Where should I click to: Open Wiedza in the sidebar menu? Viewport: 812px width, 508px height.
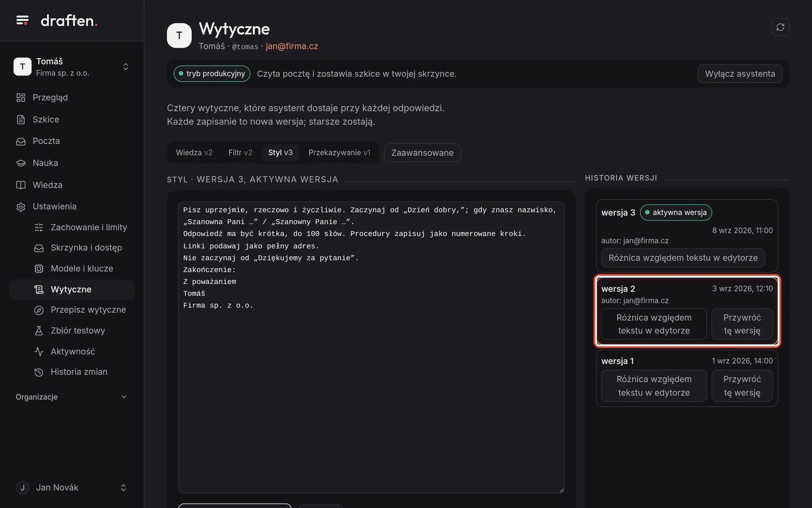[72, 185]
